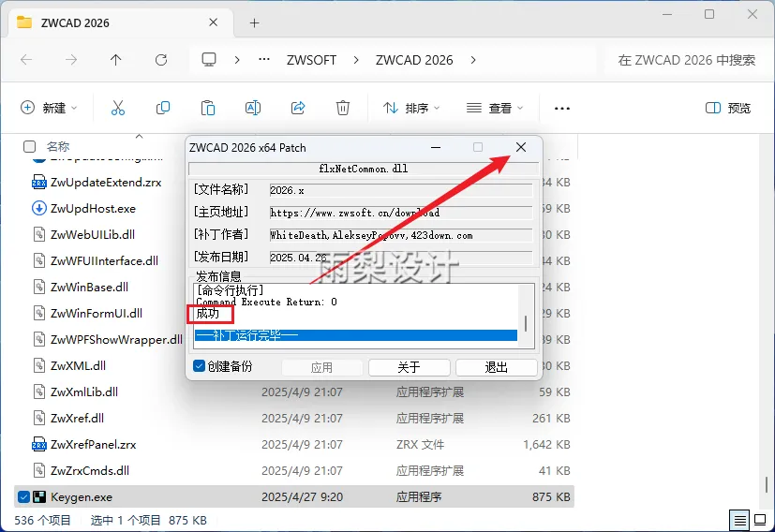Click the ZwUpdHost.exe file icon
This screenshot has height=532, width=775.
tap(39, 209)
